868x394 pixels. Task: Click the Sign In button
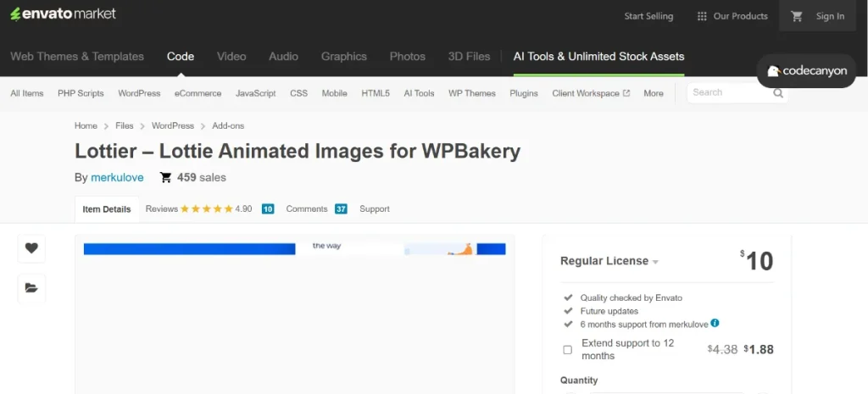coord(830,16)
